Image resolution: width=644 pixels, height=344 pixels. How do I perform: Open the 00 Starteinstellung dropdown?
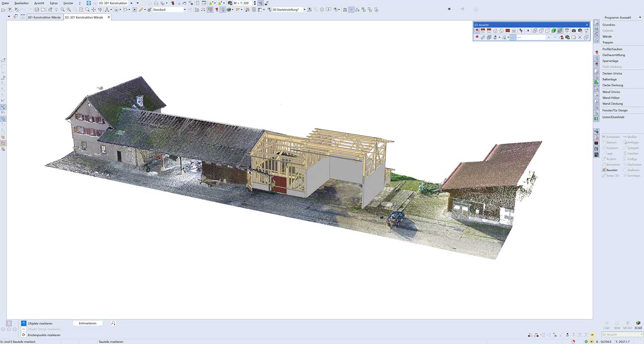[x=305, y=9]
